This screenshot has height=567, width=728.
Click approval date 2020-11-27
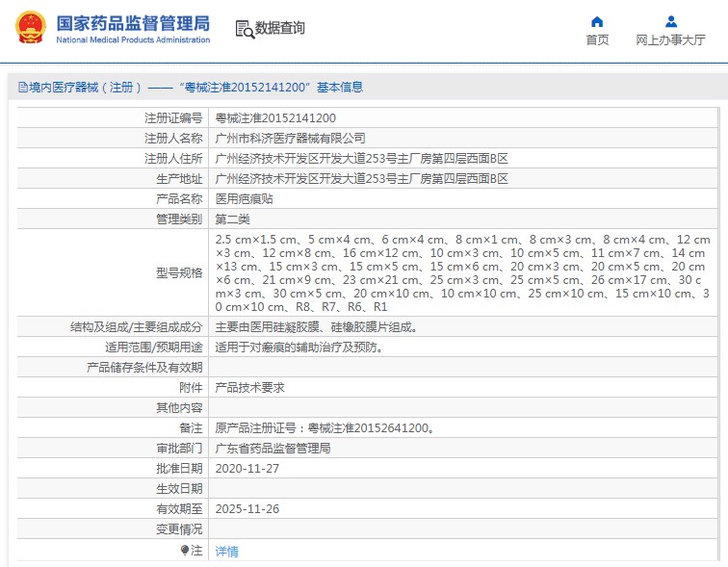pyautogui.click(x=247, y=469)
